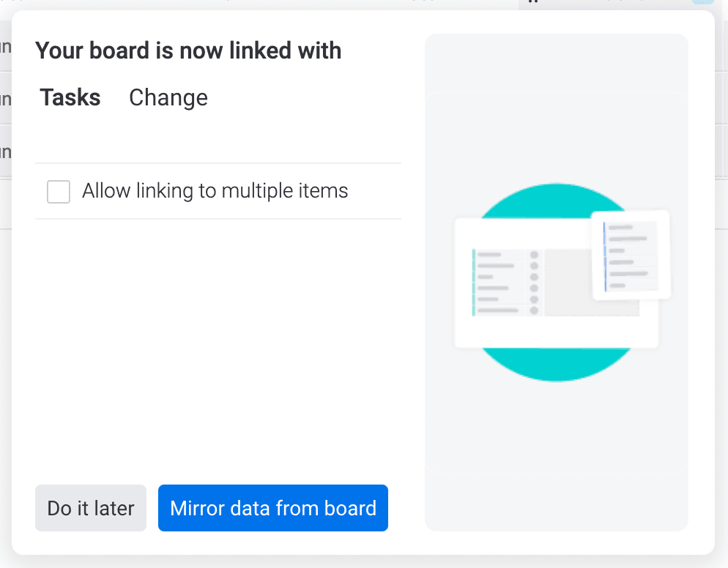Click the small overlapping card in the illustration
Viewport: 728px width, 568px height.
(631, 255)
